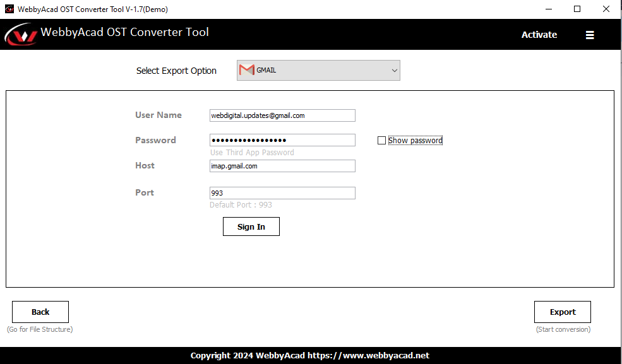Click the '(Go for File Structure)' caption
622x364 pixels.
[x=40, y=329]
